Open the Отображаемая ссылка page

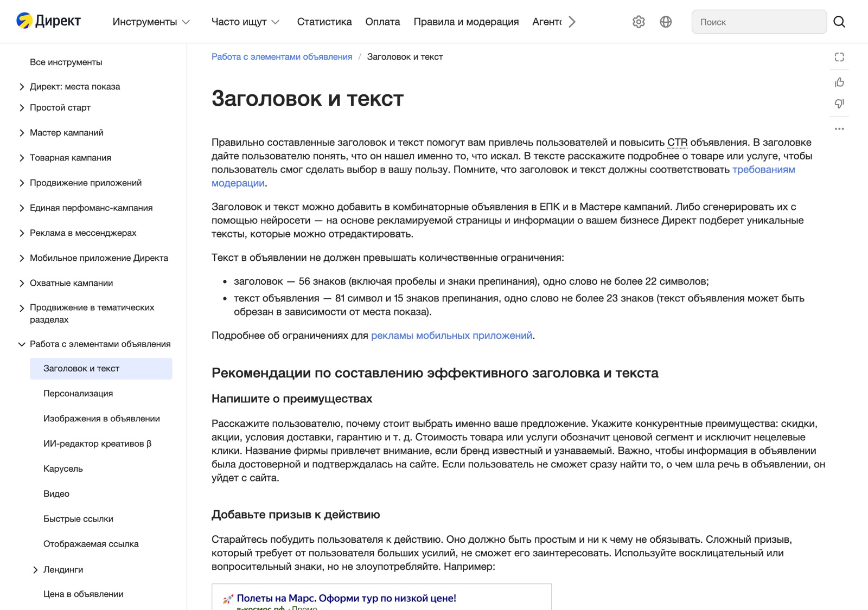(x=91, y=544)
